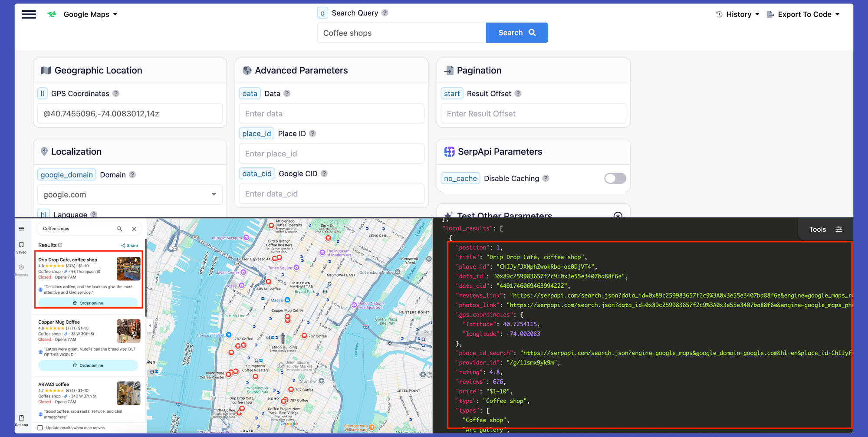Show help for Google CID
This screenshot has height=437, width=868.
tap(324, 174)
